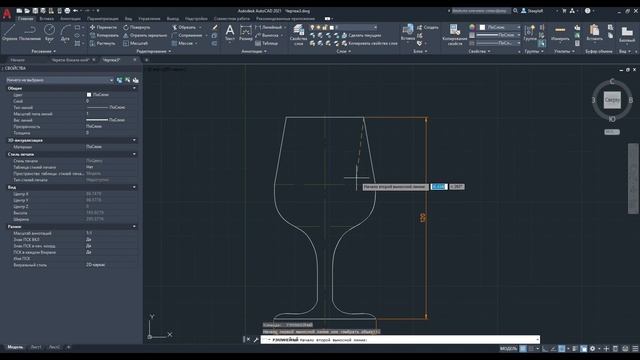Click the Paste (Вставить) clipboard icon
The image size is (640, 360).
point(594,33)
